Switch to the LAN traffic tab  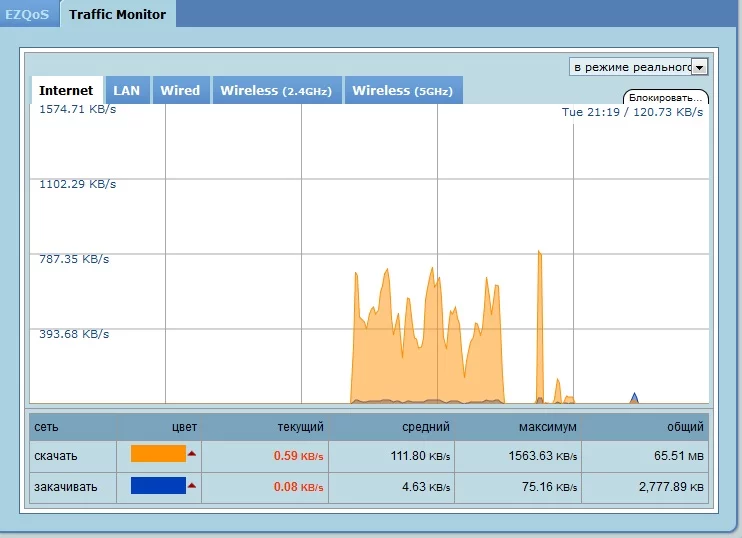tap(127, 91)
